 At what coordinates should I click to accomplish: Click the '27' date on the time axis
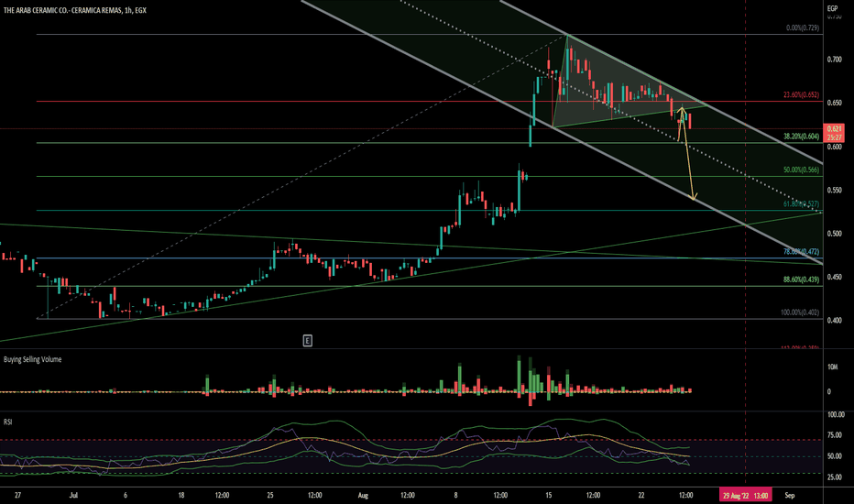[x=18, y=495]
